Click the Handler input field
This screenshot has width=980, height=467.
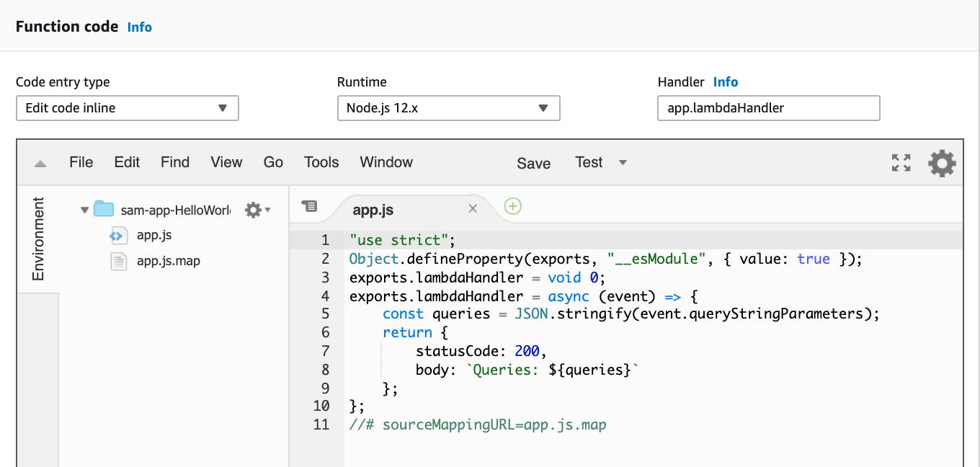tap(768, 108)
